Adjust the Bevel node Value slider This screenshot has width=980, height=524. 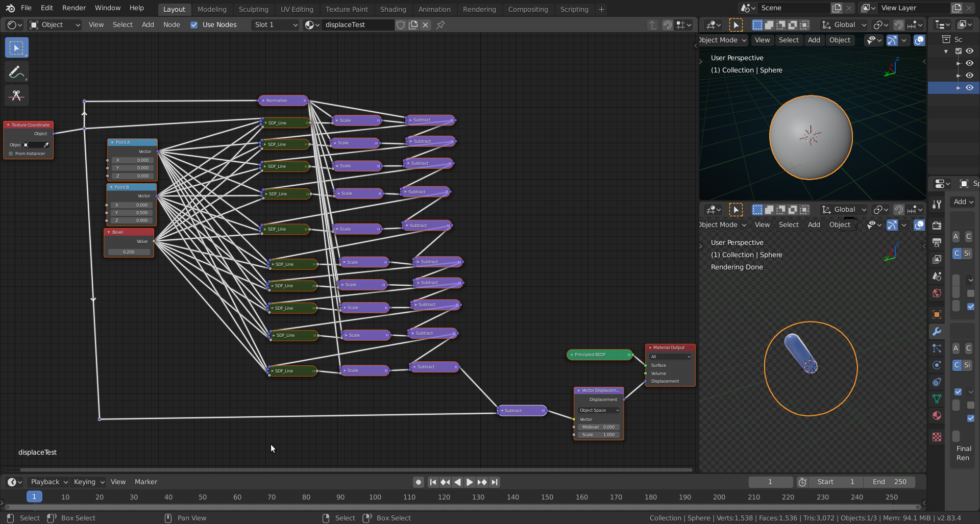tap(128, 252)
